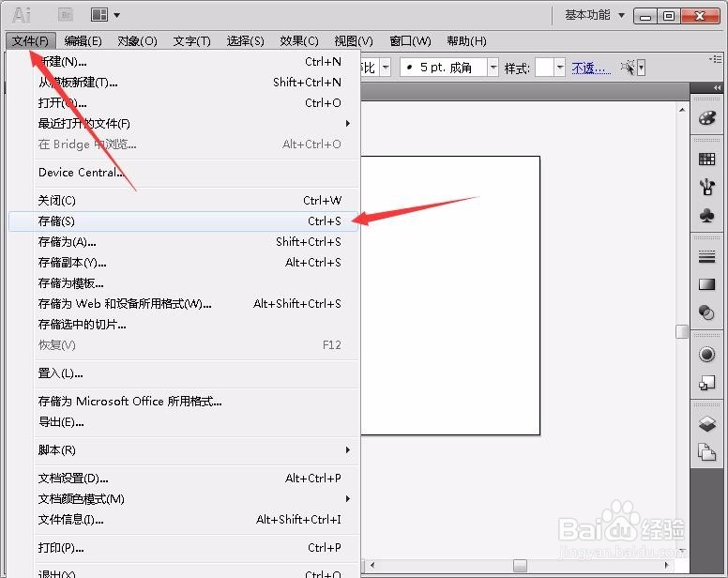Click the 不透... opacity link
Image resolution: width=728 pixels, height=578 pixels.
591,68
